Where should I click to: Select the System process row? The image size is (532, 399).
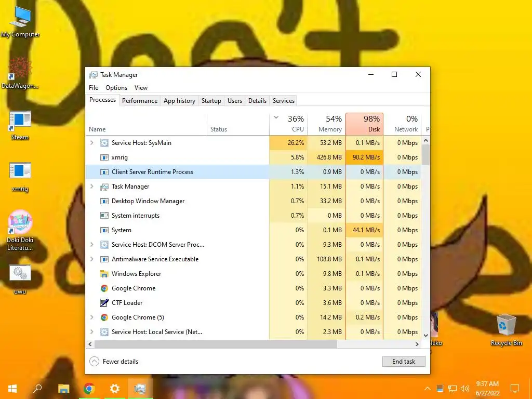pyautogui.click(x=254, y=230)
